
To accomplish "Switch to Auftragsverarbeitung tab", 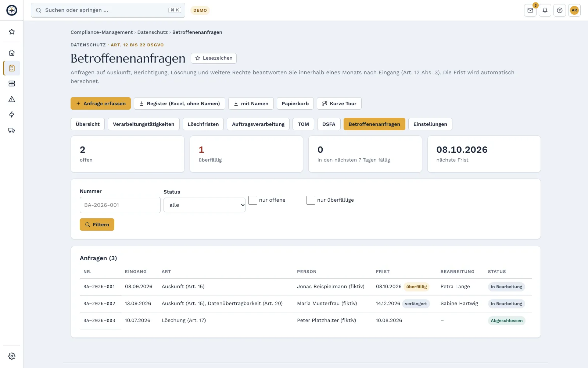I will click(258, 124).
